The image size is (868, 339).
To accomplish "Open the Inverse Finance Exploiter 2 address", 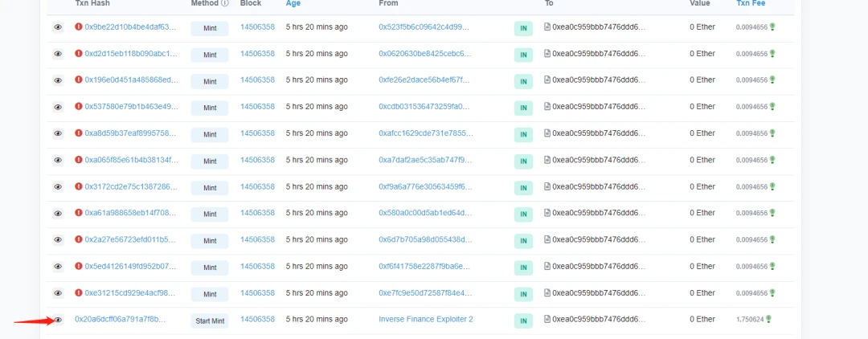I will tap(426, 319).
